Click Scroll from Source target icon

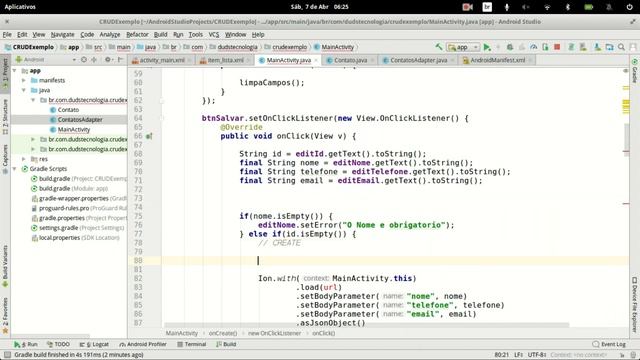(84, 60)
